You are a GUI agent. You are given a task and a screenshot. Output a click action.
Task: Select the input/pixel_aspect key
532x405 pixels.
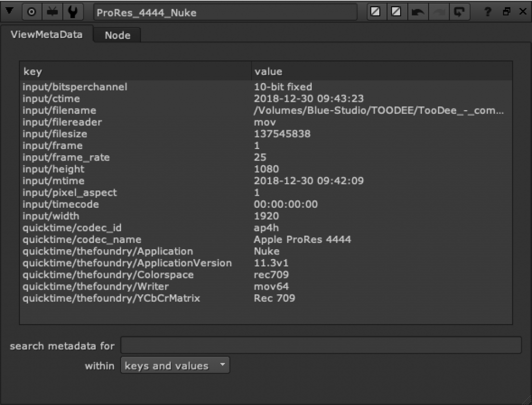pyautogui.click(x=70, y=193)
